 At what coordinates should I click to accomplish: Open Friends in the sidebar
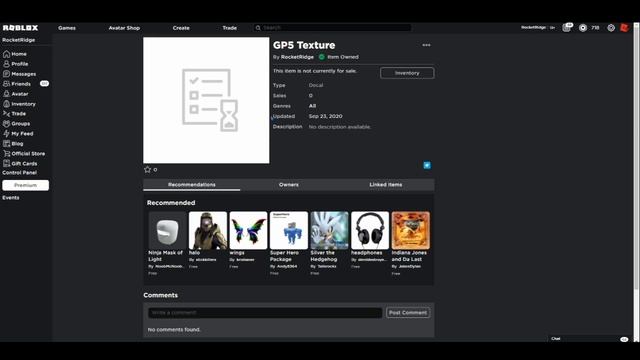point(17,84)
